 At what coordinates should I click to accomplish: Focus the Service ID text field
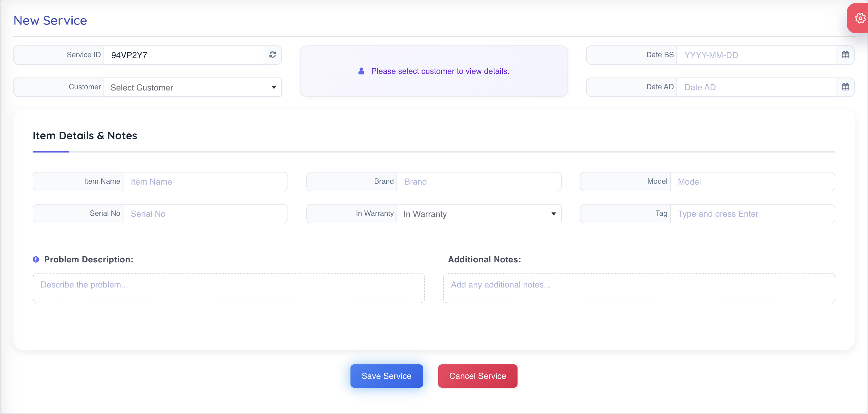click(x=184, y=55)
